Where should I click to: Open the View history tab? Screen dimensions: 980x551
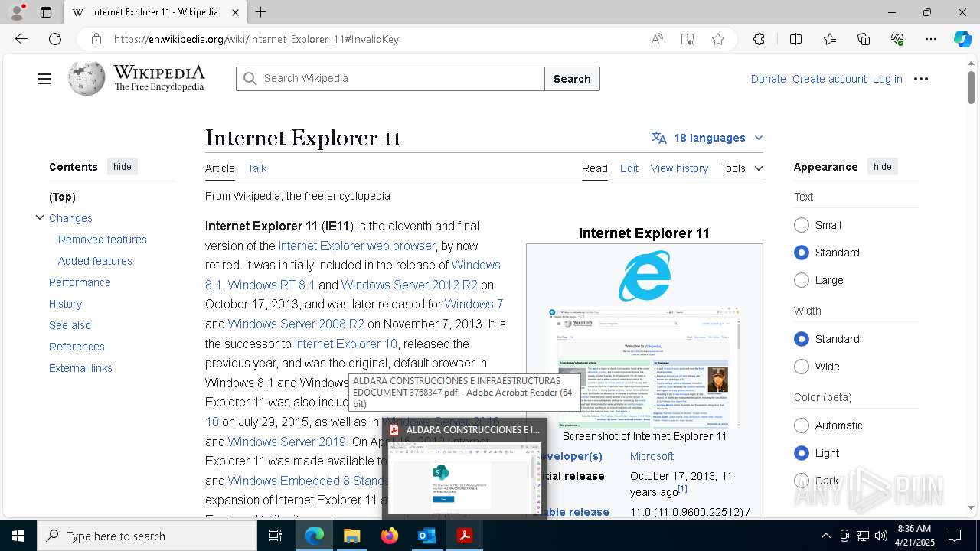[679, 168]
